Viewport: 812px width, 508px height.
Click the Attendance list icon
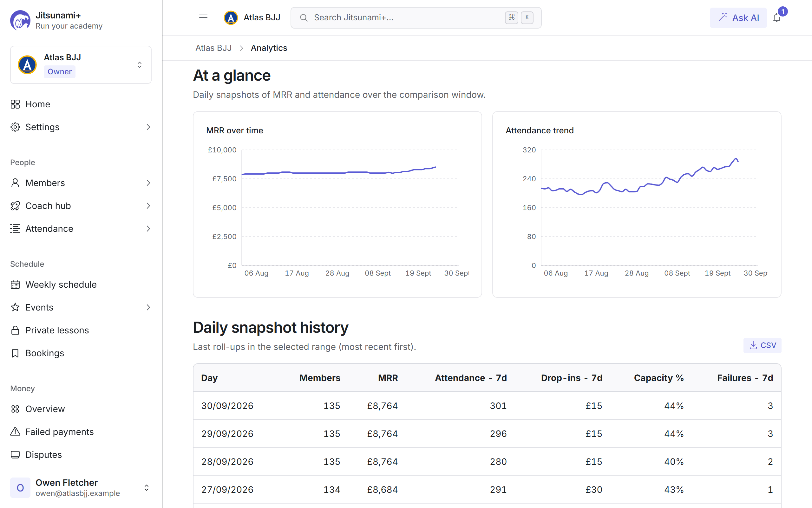tap(15, 229)
